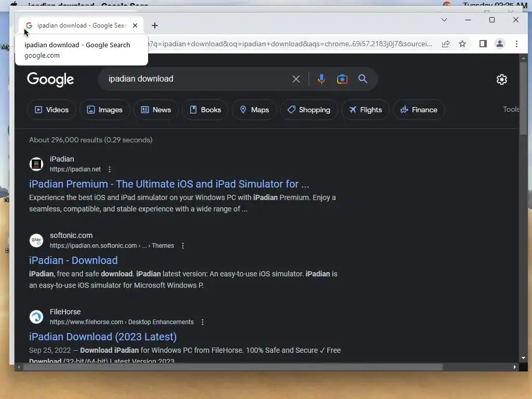Click the softonic.com favicon
Viewport: 532px width, 399px height.
(36, 241)
